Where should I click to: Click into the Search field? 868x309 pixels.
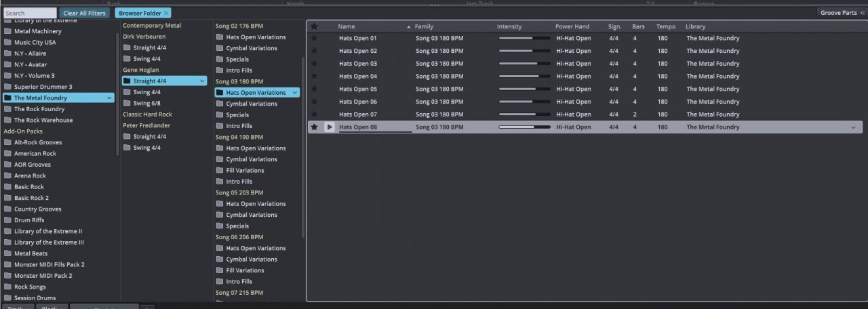pos(30,13)
